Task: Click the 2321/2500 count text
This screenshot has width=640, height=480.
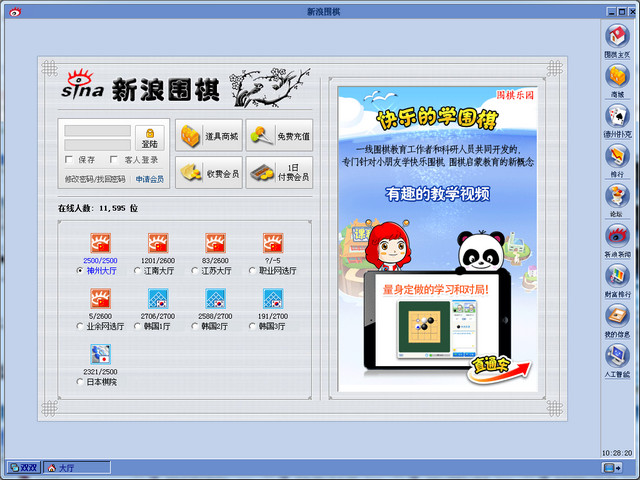Action: (100, 372)
